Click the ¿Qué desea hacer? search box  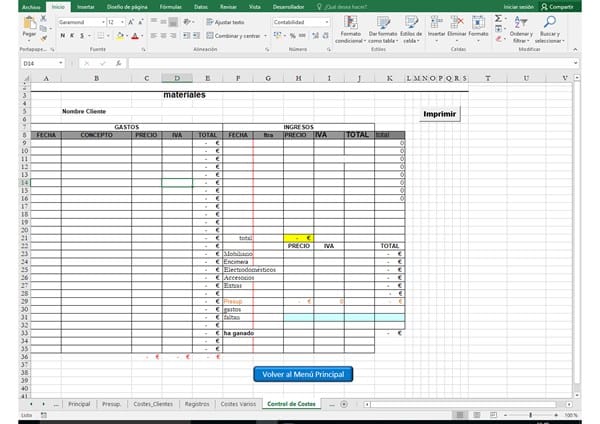click(342, 7)
